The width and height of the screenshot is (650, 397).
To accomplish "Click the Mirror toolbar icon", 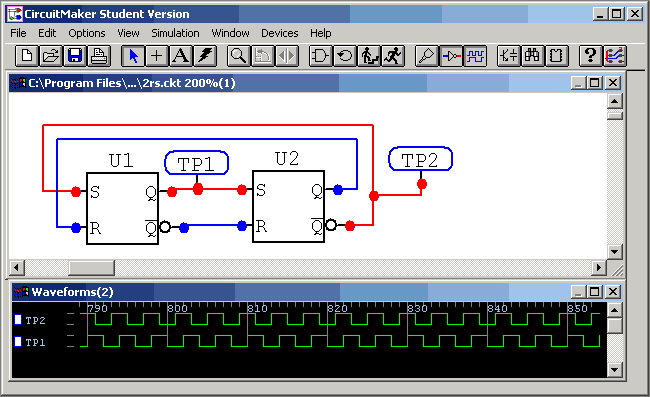I will tap(286, 56).
